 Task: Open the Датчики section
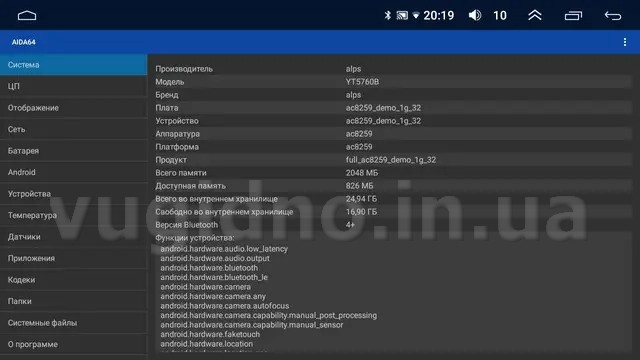tap(73, 237)
